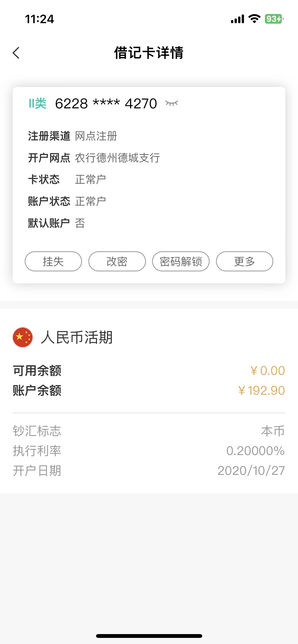Tap the battery indicator in status bar
The width and height of the screenshot is (298, 644).
point(274,19)
